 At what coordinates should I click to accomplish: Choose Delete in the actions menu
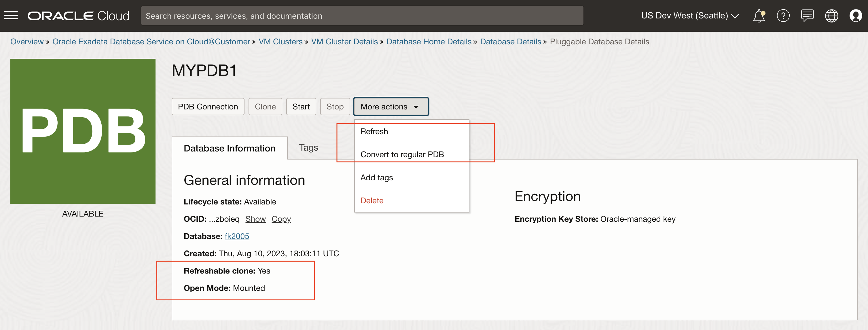coord(372,200)
